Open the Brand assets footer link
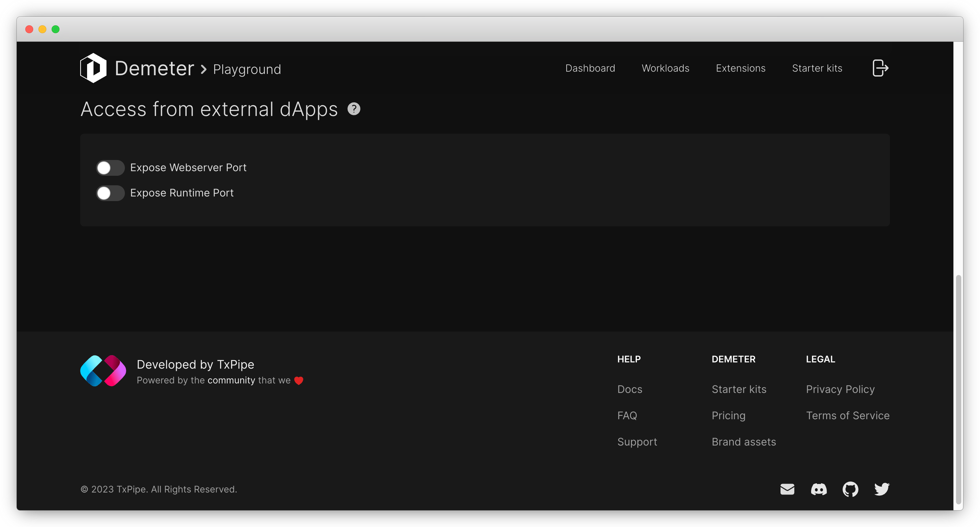Screen dimensions: 980x527 (x=744, y=442)
